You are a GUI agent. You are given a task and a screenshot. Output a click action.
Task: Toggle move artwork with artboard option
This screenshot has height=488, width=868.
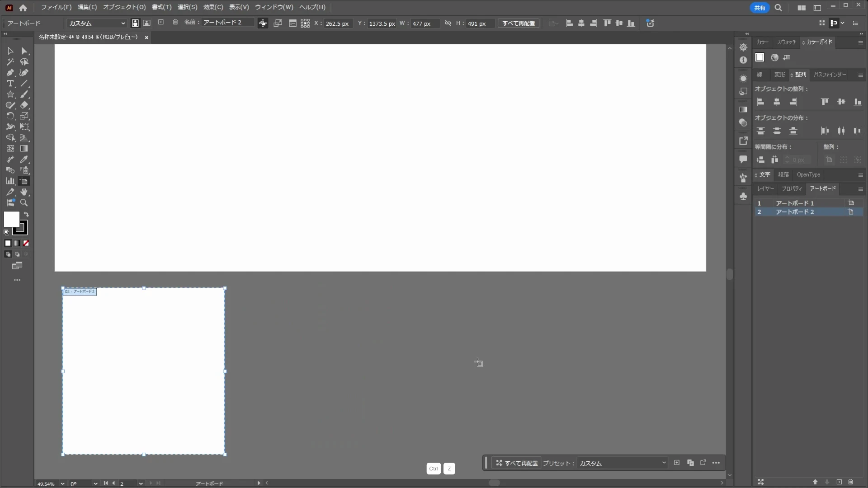click(x=263, y=23)
